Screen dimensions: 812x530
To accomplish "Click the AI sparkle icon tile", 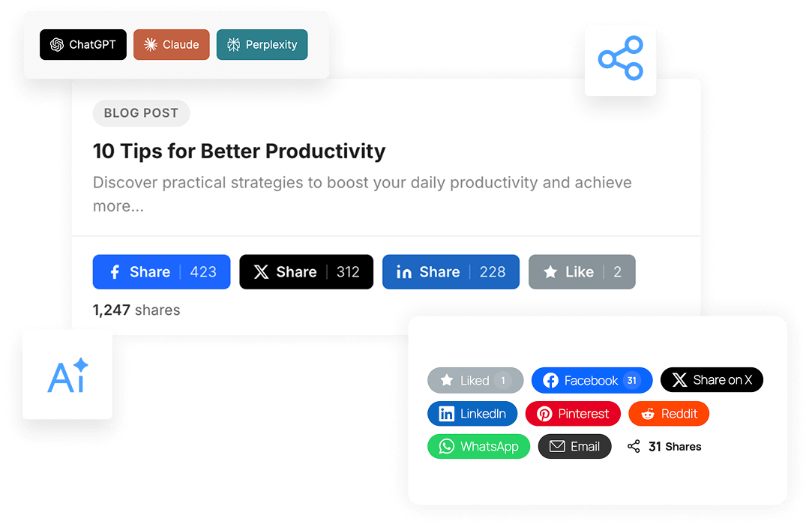I will (67, 376).
